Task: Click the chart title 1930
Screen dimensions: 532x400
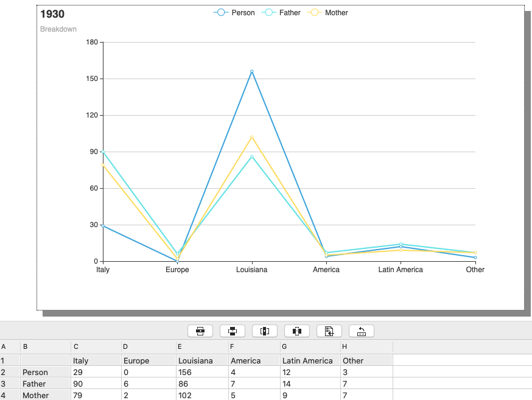Action: pyautogui.click(x=52, y=14)
